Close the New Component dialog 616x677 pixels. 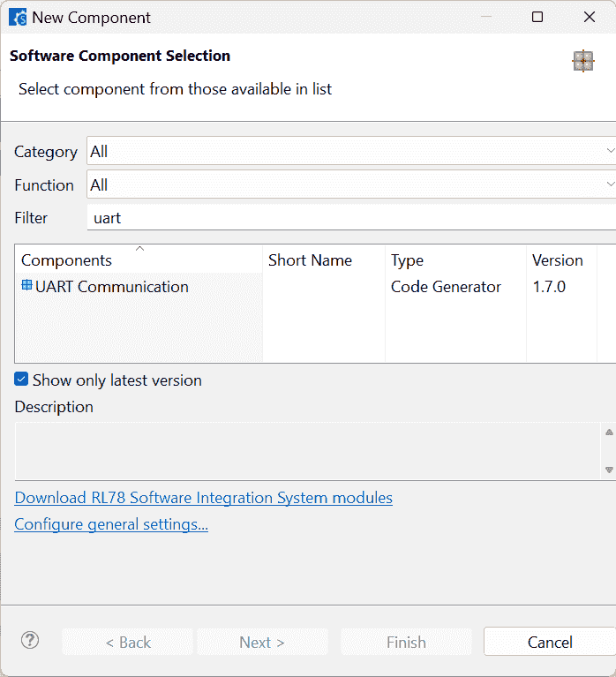tap(589, 18)
